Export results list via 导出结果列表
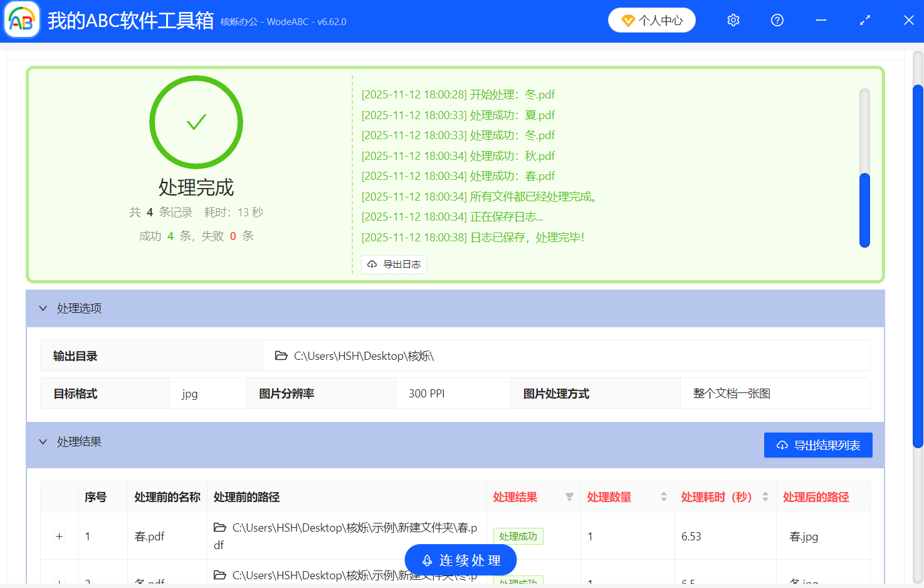The width and height of the screenshot is (924, 588). 818,445
